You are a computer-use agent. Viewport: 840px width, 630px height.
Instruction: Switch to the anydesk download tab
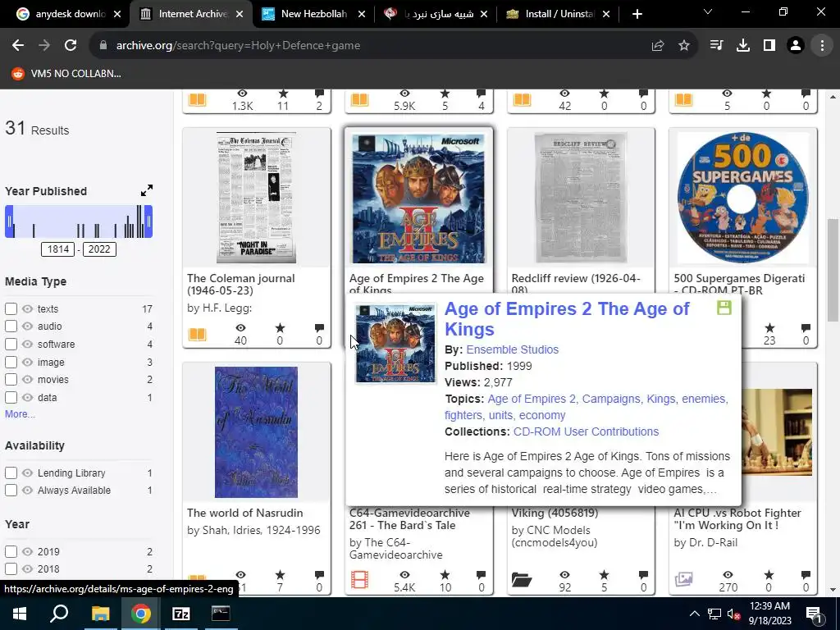point(64,14)
